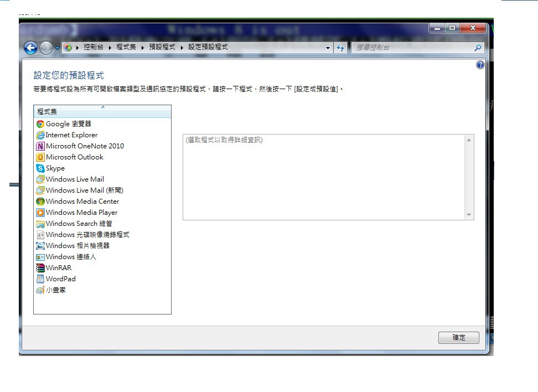Select WinRAR in program list

54,268
